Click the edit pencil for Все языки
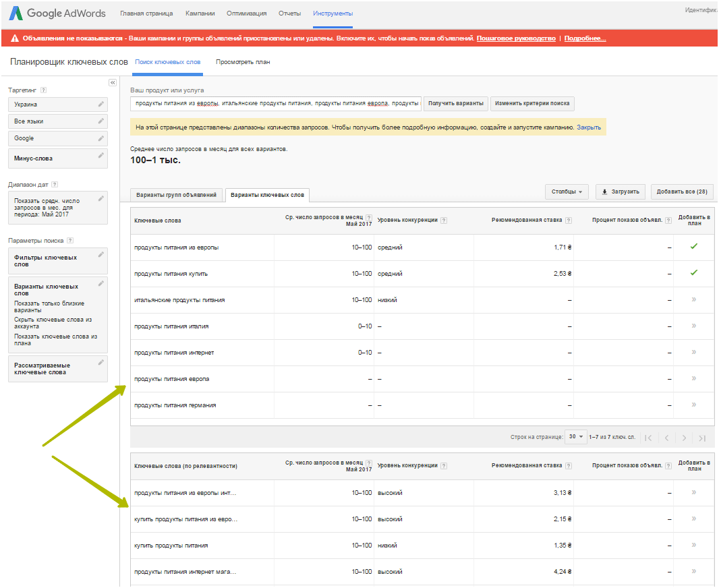Image resolution: width=719 pixels, height=588 pixels. [101, 121]
